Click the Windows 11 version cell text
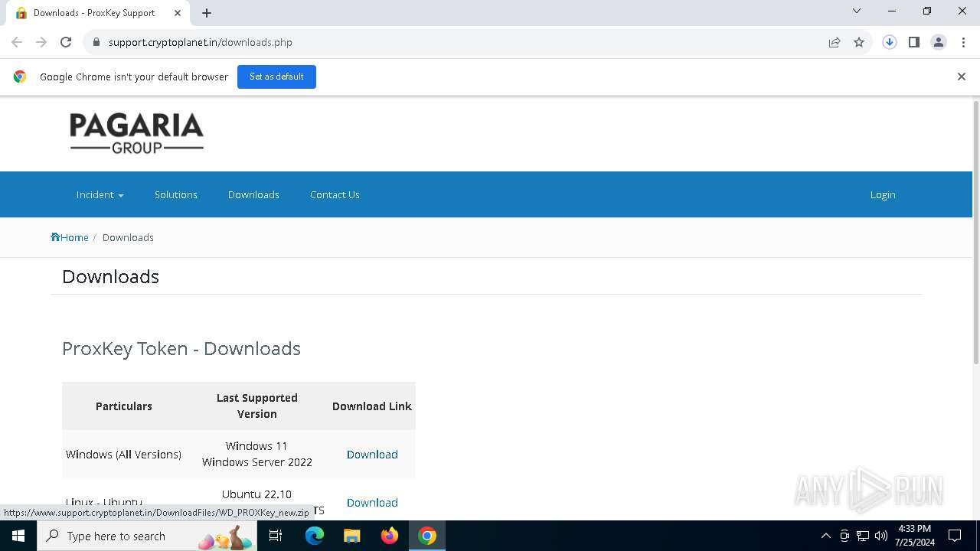 [x=256, y=445]
